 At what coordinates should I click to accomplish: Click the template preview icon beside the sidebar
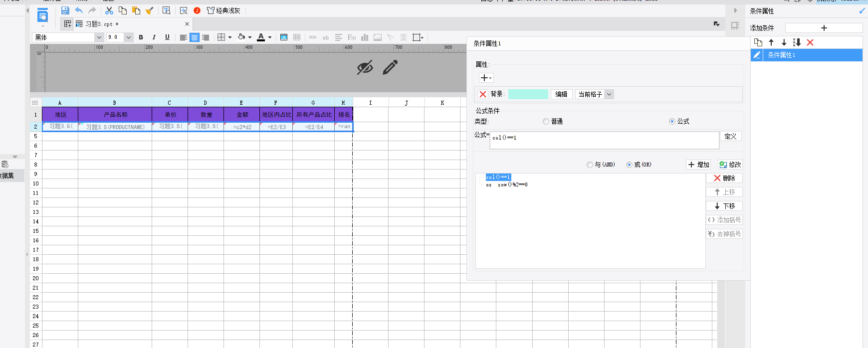pyautogui.click(x=43, y=16)
